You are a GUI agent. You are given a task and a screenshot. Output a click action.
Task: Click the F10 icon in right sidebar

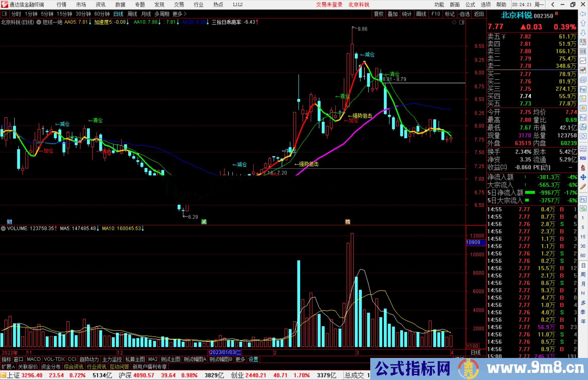click(x=583, y=89)
